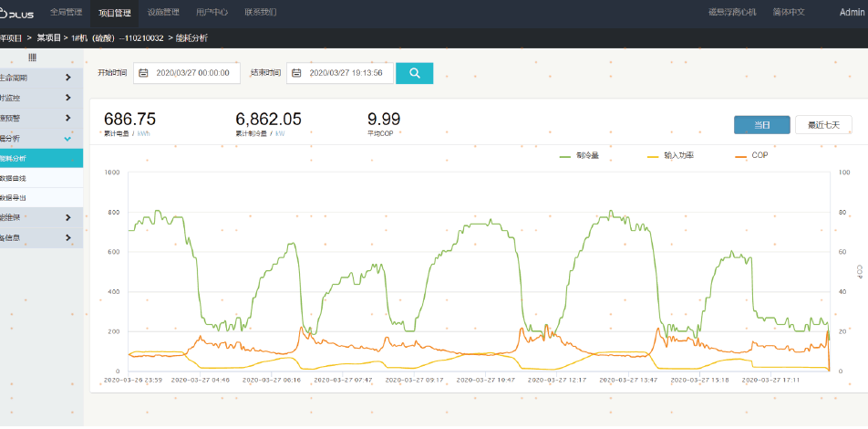
Task: Toggle the 制冷量 legend series
Action: pyautogui.click(x=579, y=156)
